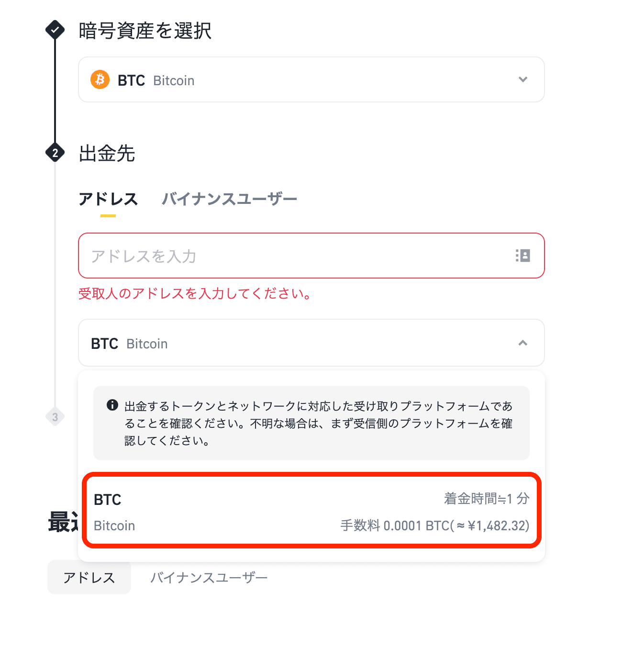
Task: Click the info icon in the network notice
Action: tap(111, 405)
